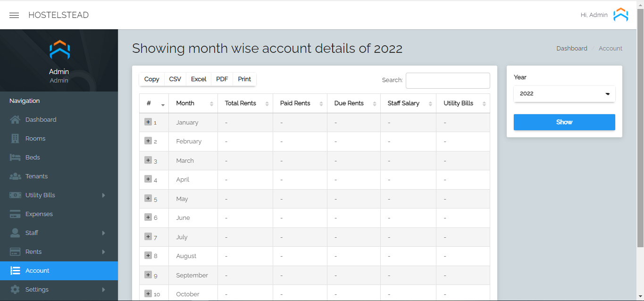Open the Year dropdown selector

pos(564,94)
